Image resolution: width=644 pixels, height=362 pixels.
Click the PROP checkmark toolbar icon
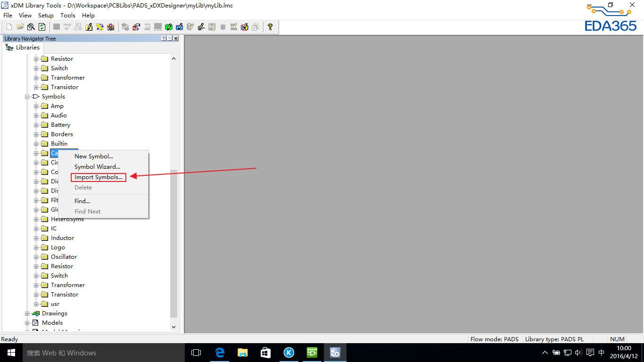[67, 27]
